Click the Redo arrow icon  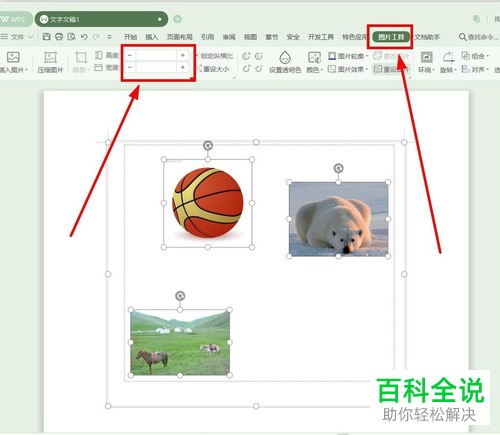pyautogui.click(x=96, y=37)
